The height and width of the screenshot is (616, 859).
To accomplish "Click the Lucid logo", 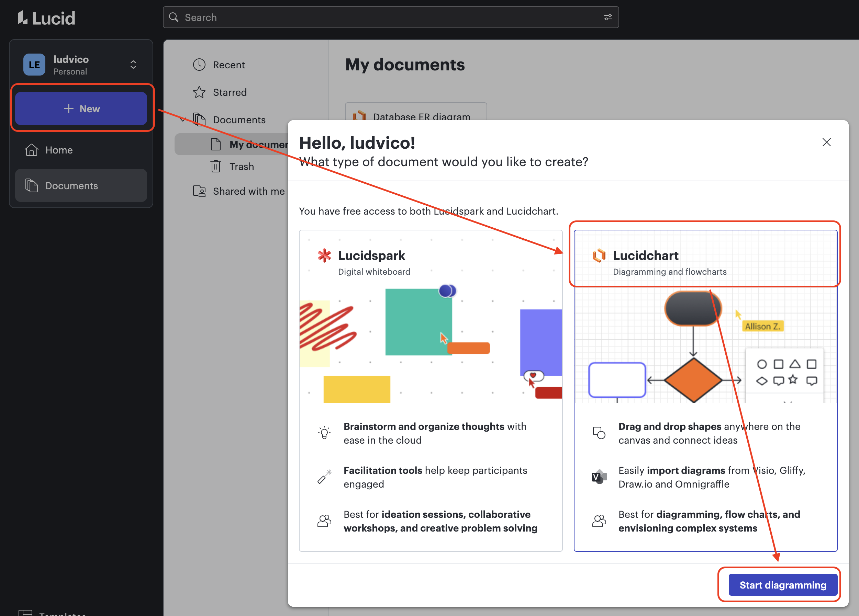I will [x=46, y=18].
